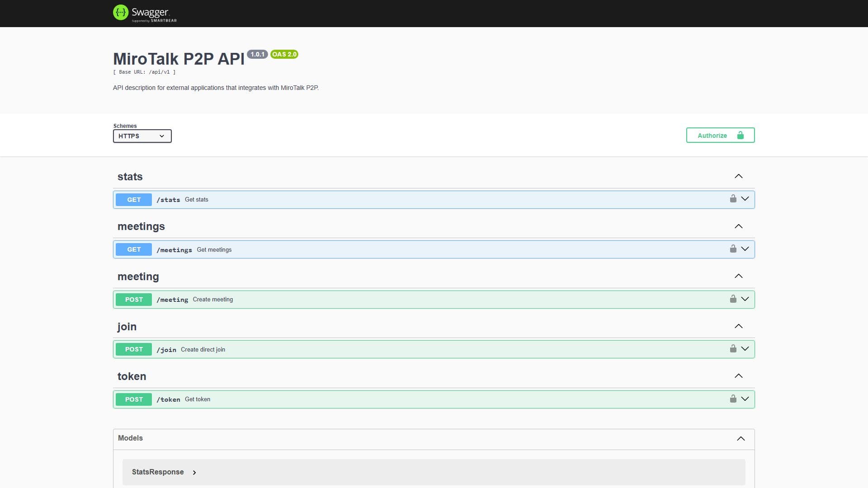Click the /token path text
The height and width of the screenshot is (488, 868).
coord(168,399)
